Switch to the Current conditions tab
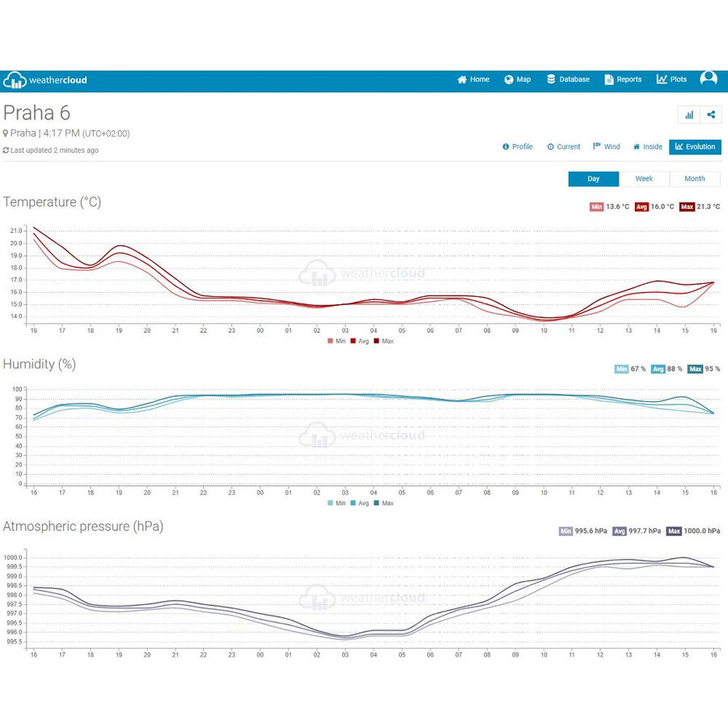Screen dimensions: 728x728 coord(564,146)
